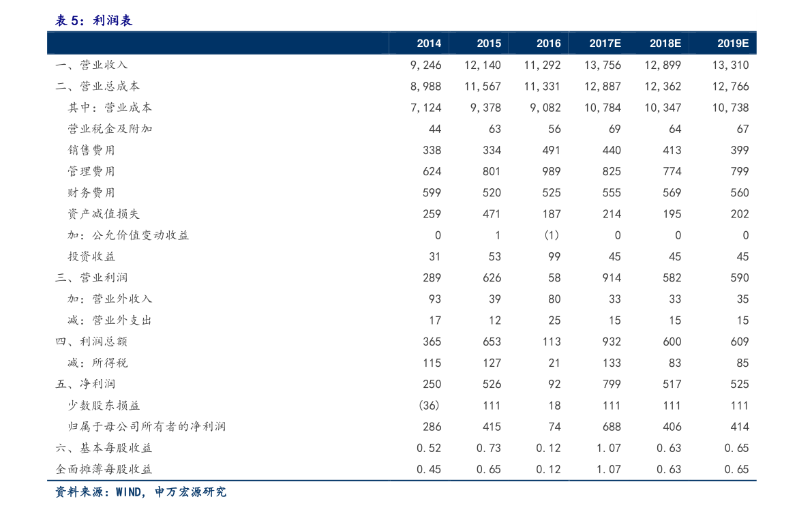This screenshot has width=812, height=512.
Task: Click the source note 资料来源 text
Action: point(140,492)
